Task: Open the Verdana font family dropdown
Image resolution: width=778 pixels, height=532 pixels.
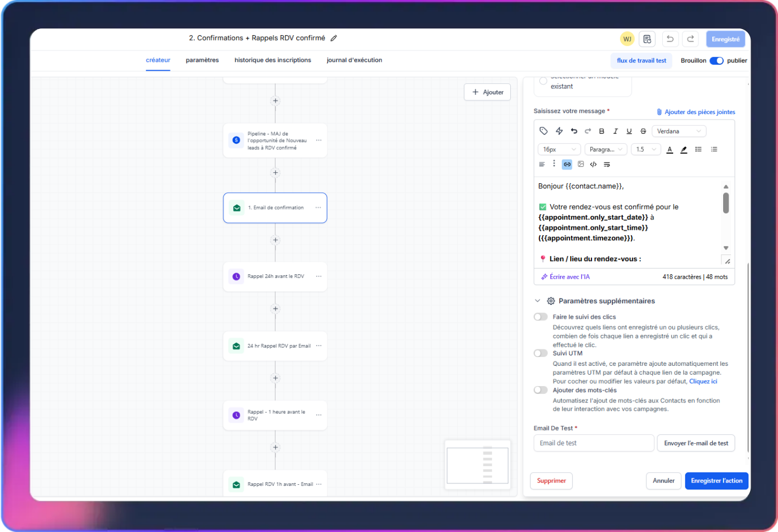Action: pos(679,131)
